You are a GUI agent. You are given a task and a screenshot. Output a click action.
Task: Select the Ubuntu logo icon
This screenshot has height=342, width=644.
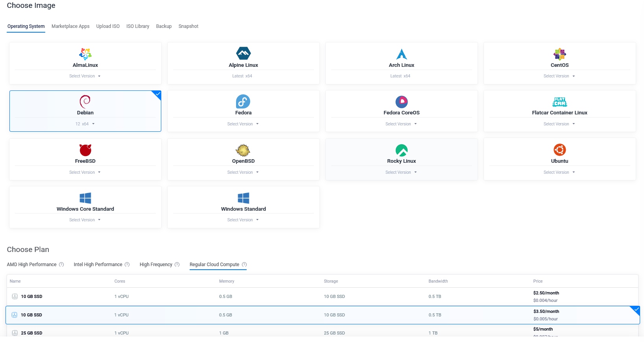[x=560, y=150]
